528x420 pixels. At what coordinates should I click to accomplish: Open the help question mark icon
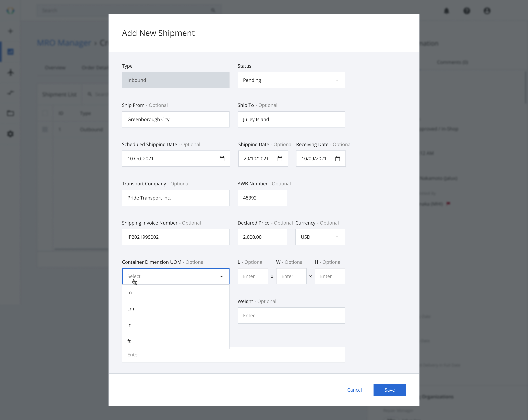(x=467, y=11)
